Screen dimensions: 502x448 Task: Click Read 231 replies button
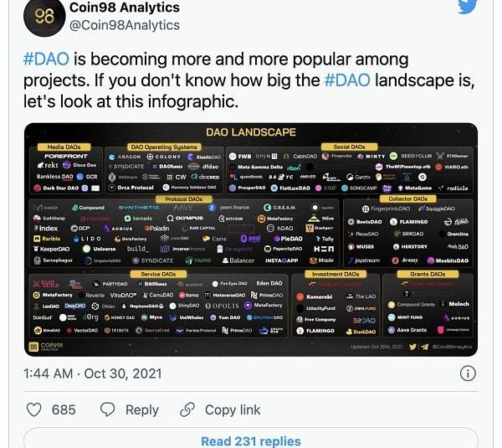251,439
